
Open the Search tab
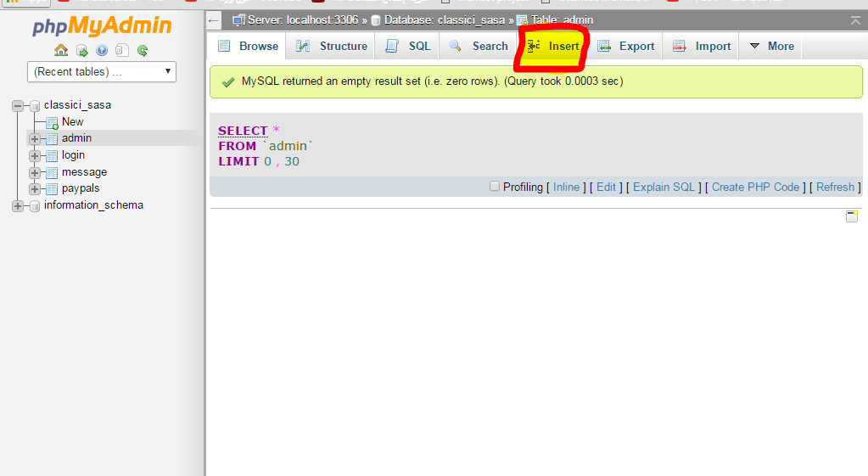tap(479, 46)
